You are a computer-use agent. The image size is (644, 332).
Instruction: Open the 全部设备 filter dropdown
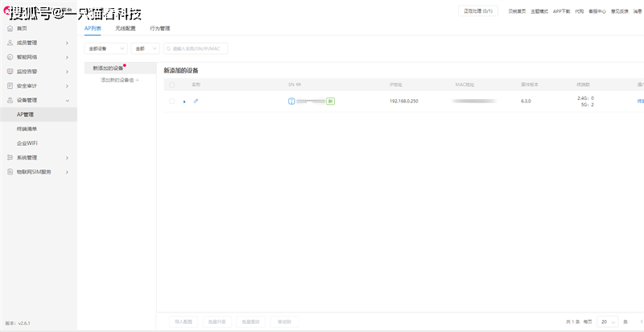click(x=105, y=48)
